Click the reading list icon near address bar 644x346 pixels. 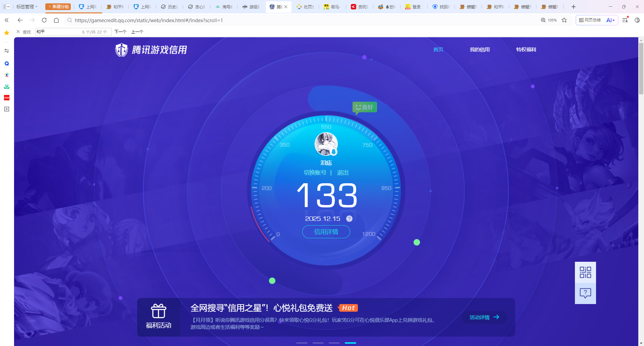[x=625, y=20]
